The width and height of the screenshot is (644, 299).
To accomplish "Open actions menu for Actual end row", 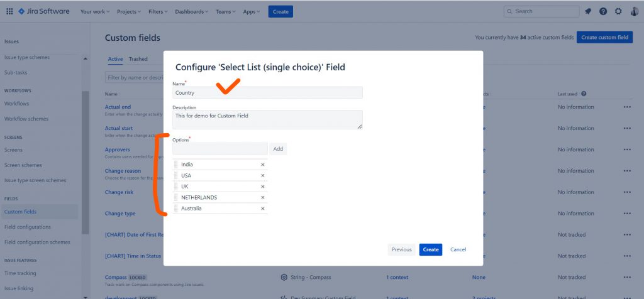I will point(627,107).
